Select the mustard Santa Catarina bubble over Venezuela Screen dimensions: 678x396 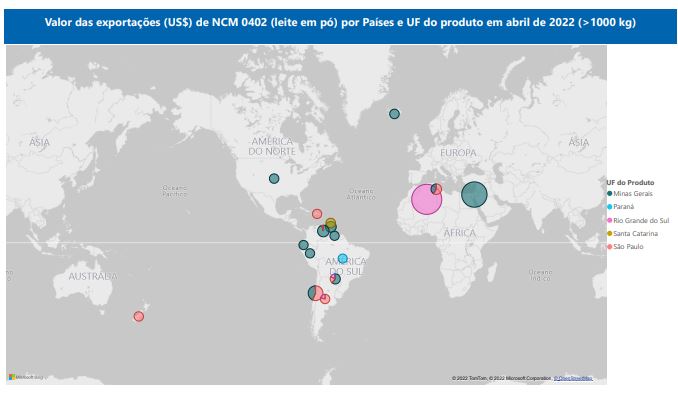[x=331, y=223]
